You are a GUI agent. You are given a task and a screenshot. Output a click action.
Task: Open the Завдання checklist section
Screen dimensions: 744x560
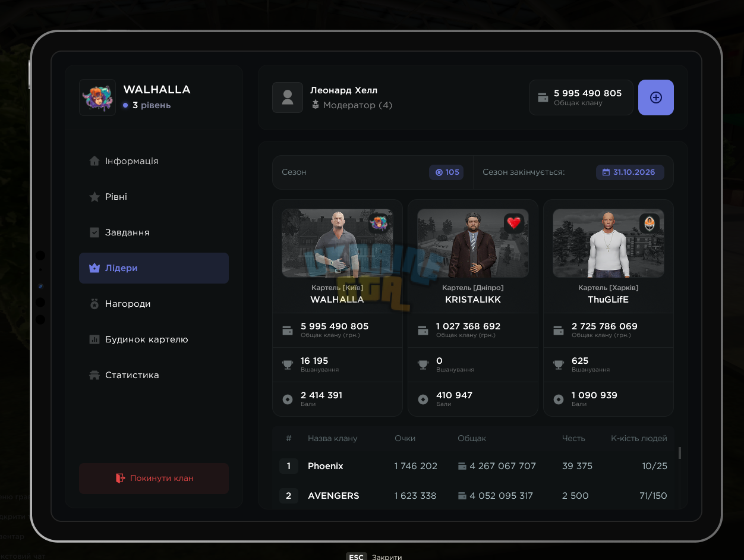[x=154, y=232]
